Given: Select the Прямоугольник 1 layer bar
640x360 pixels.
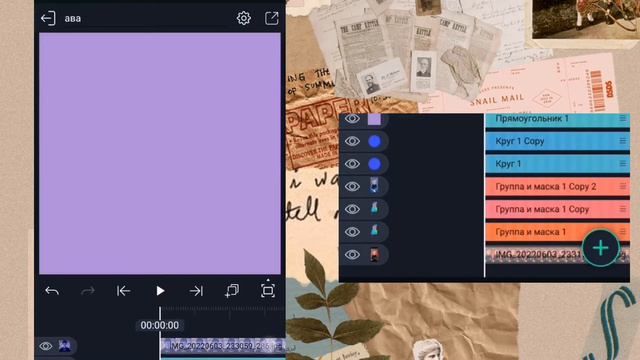Looking at the screenshot, I should (x=558, y=120).
